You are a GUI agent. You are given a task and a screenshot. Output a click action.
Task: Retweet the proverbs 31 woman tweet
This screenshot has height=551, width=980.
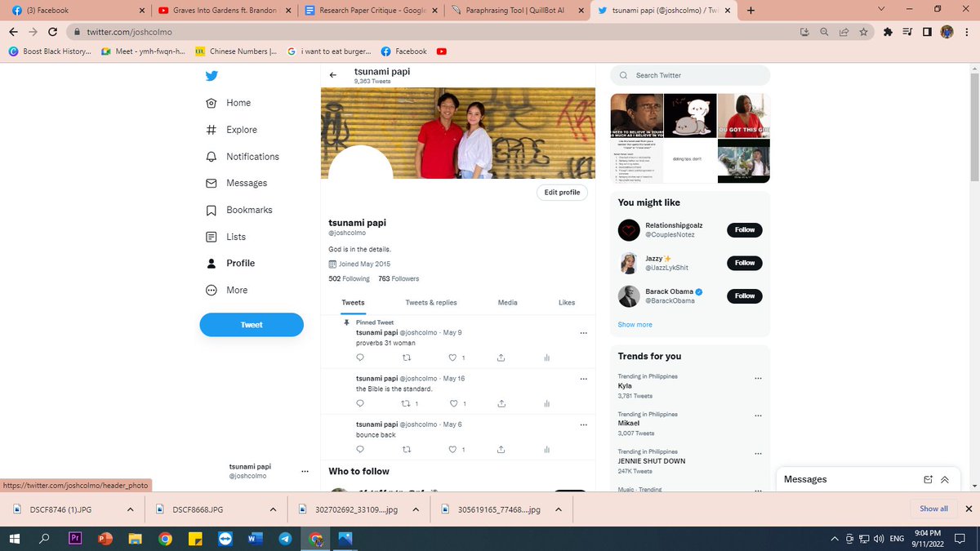coord(407,358)
